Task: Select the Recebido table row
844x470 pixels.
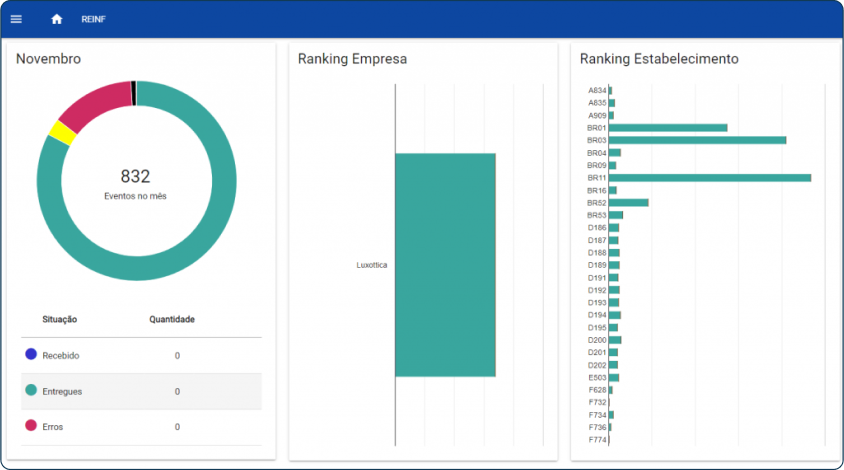Action: (x=141, y=355)
